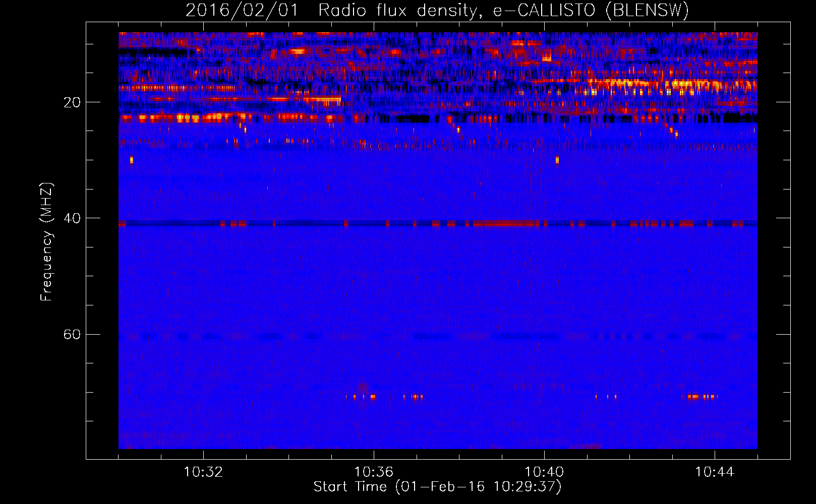The image size is (816, 504).
Task: Click the '40' frequency tick label
Action: coord(72,218)
